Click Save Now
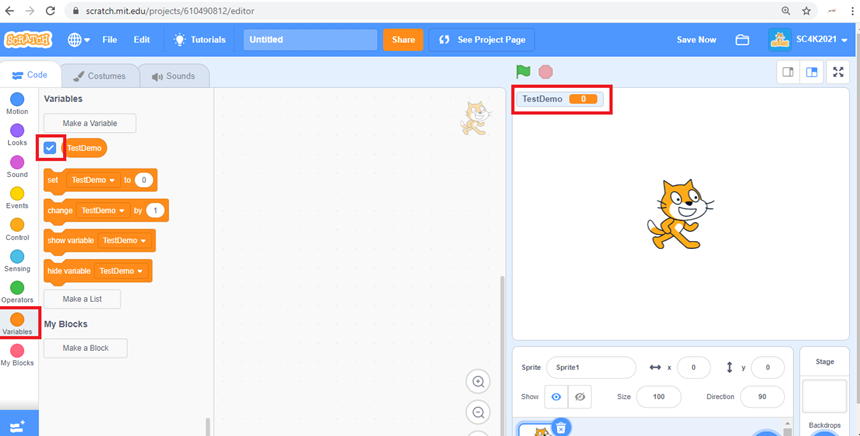Viewport: 860px width, 436px height. [696, 39]
